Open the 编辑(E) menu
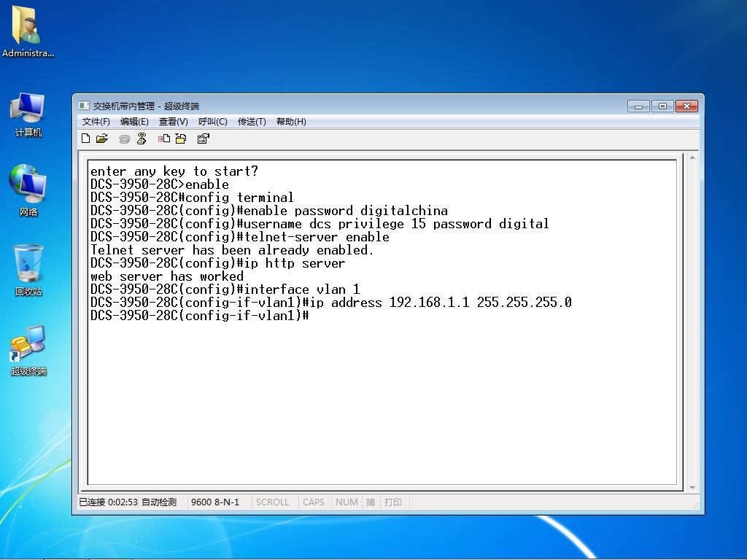Screen dimensions: 747x560 pyautogui.click(x=134, y=122)
